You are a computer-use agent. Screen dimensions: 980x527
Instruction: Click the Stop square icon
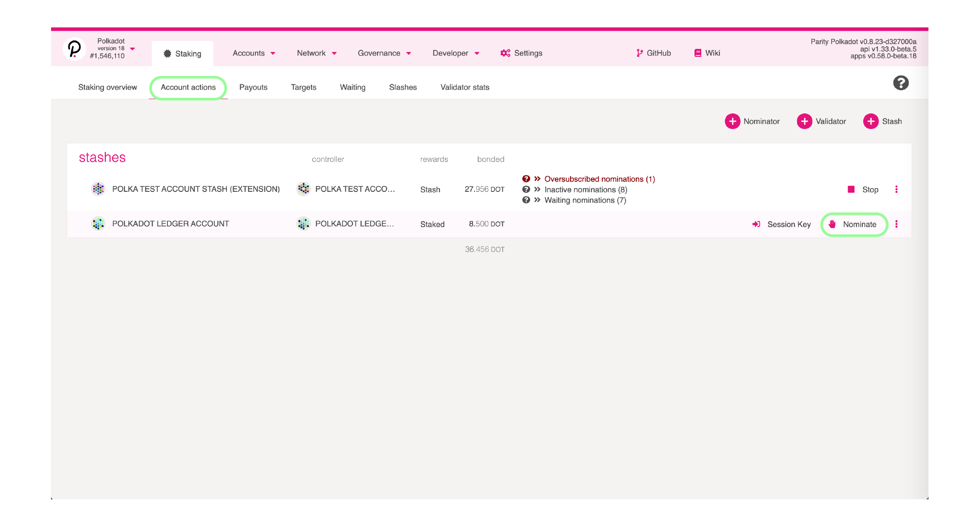tap(851, 189)
